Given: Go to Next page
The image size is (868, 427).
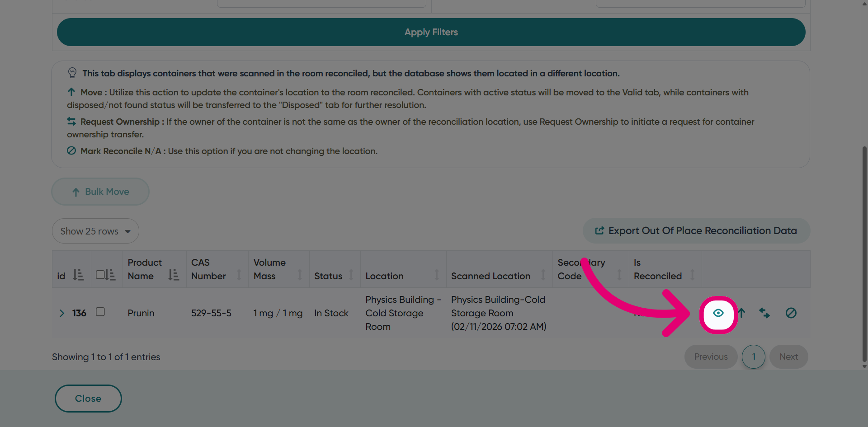Looking at the screenshot, I should tap(788, 357).
